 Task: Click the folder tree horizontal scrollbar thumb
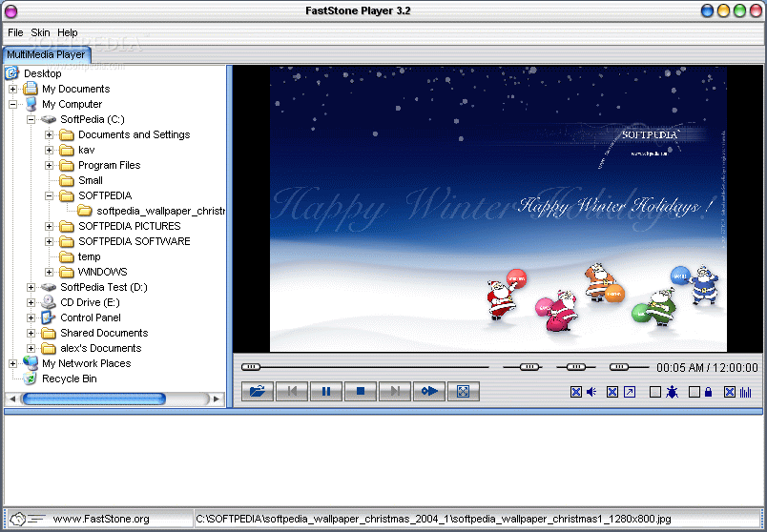[x=93, y=399]
